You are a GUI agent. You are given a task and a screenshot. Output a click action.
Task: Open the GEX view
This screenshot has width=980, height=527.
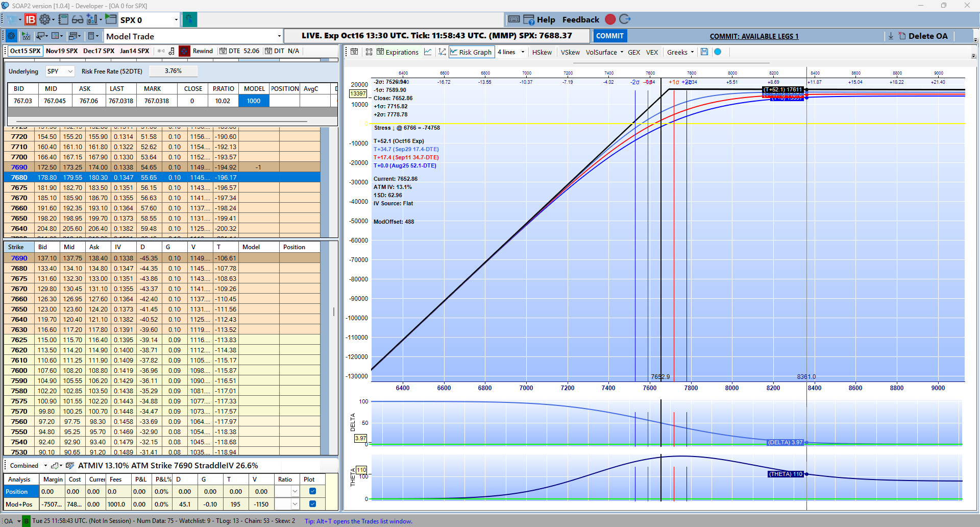click(x=634, y=52)
